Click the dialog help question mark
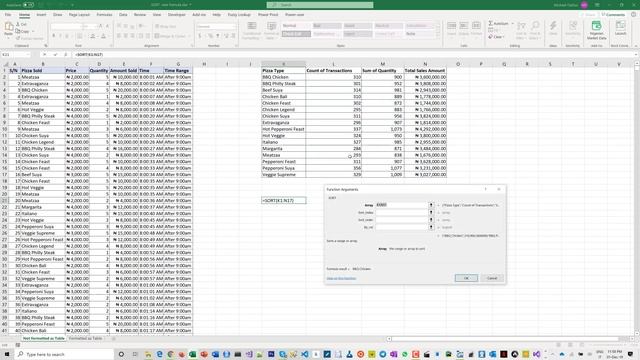The height and width of the screenshot is (360, 640). click(486, 189)
